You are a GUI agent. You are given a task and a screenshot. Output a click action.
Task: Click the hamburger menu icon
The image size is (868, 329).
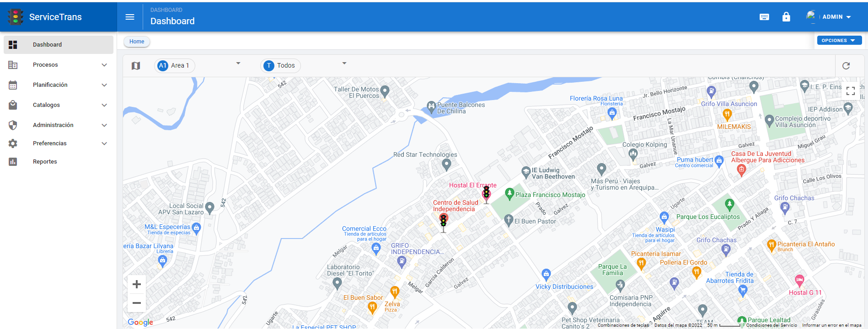pyautogui.click(x=130, y=17)
